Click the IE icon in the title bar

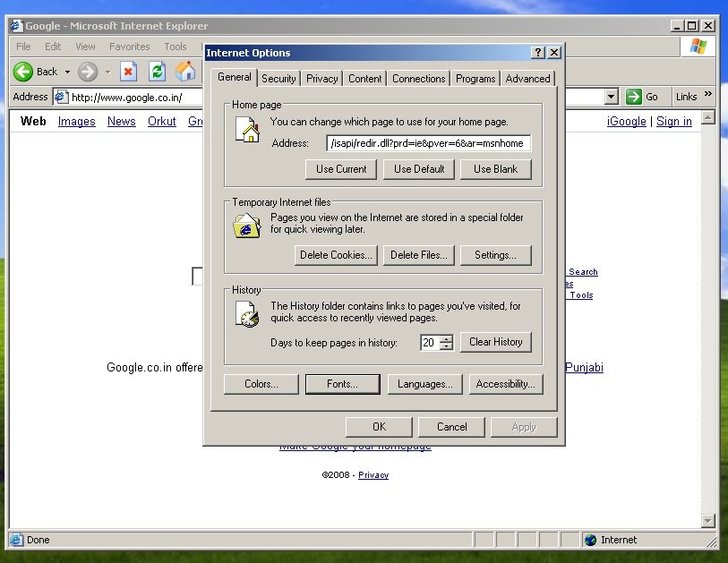(x=16, y=26)
